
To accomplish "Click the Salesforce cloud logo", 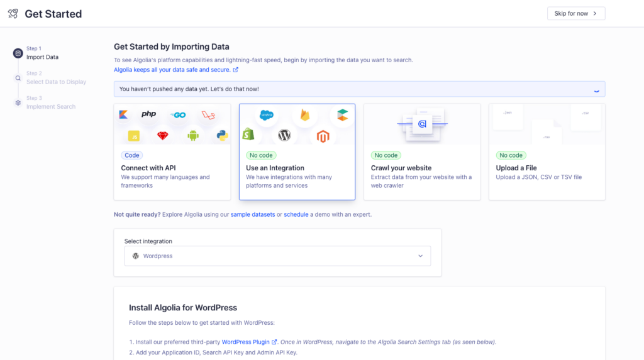I will coord(267,115).
